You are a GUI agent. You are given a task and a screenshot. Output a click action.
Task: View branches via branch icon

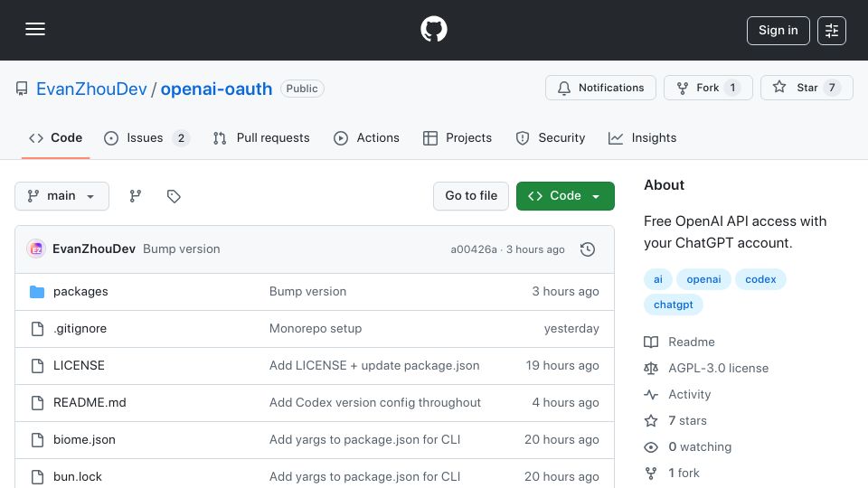click(135, 196)
